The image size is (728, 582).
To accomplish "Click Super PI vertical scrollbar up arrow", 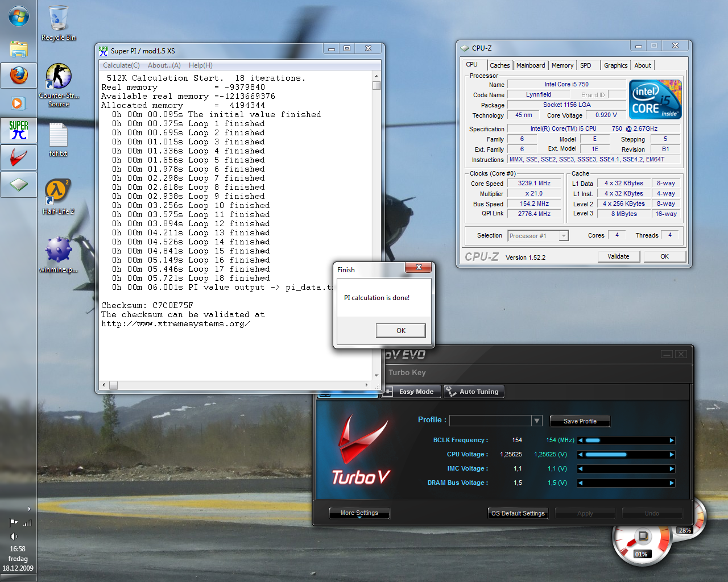I will pyautogui.click(x=377, y=76).
